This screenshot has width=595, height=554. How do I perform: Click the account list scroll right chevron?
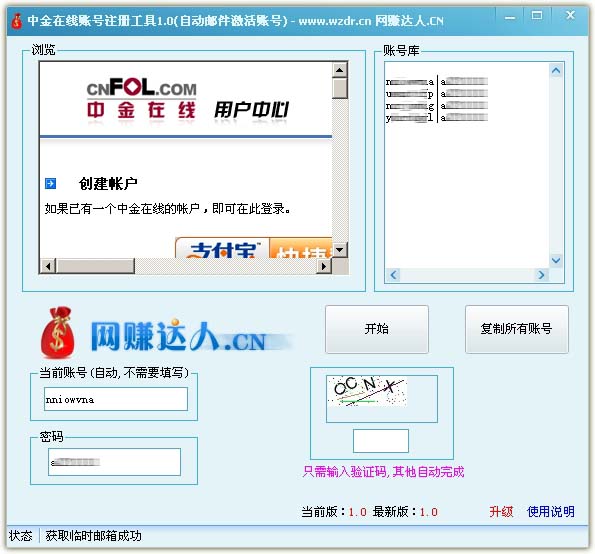click(541, 275)
